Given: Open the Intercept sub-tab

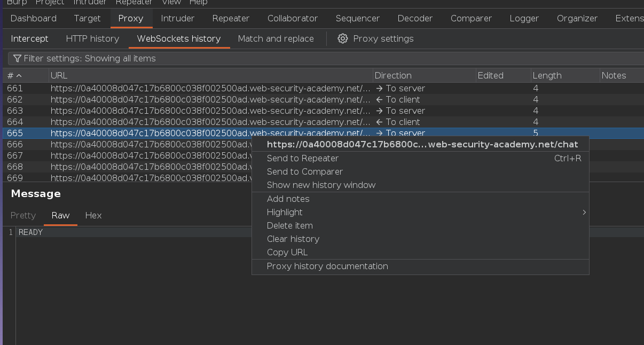Looking at the screenshot, I should tap(29, 38).
